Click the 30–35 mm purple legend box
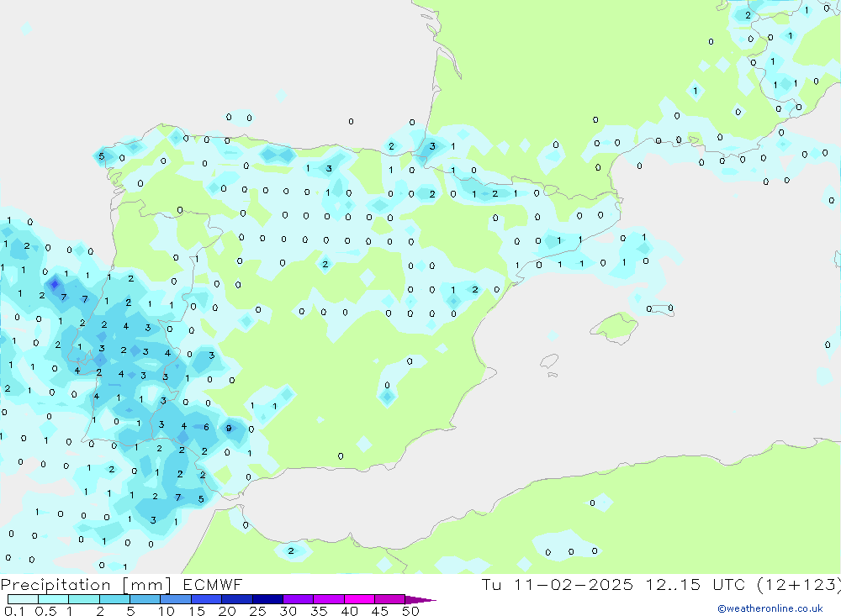The height and width of the screenshot is (616, 841). click(299, 599)
